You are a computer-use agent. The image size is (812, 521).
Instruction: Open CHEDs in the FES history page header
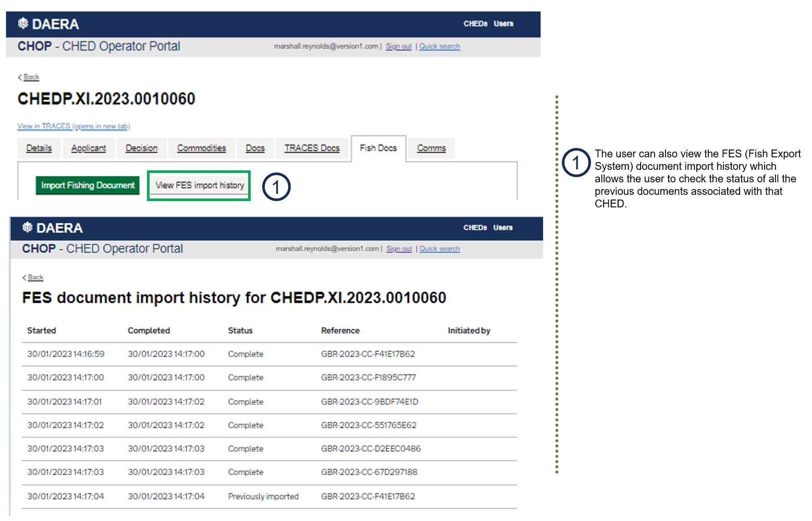475,227
